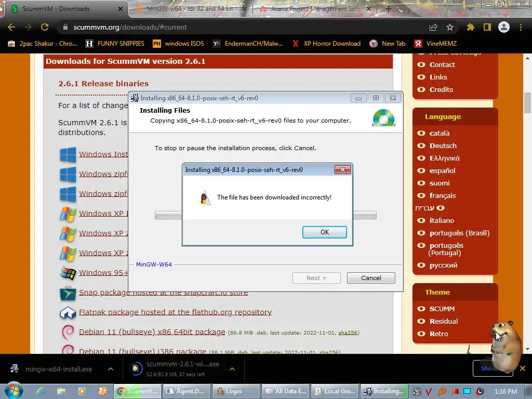
Task: Open the Chrome three-dot menu
Action: click(x=521, y=27)
